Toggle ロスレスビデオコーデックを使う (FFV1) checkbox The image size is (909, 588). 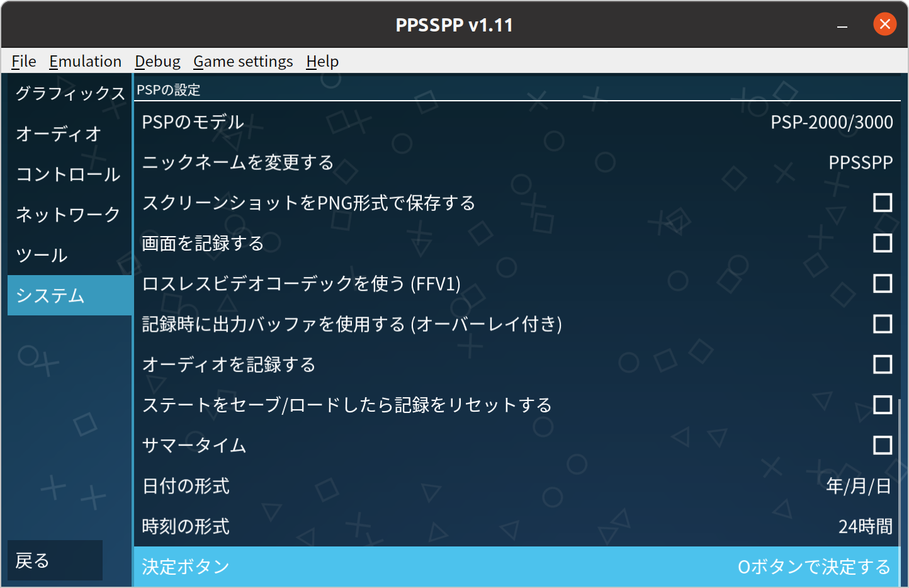tap(883, 283)
